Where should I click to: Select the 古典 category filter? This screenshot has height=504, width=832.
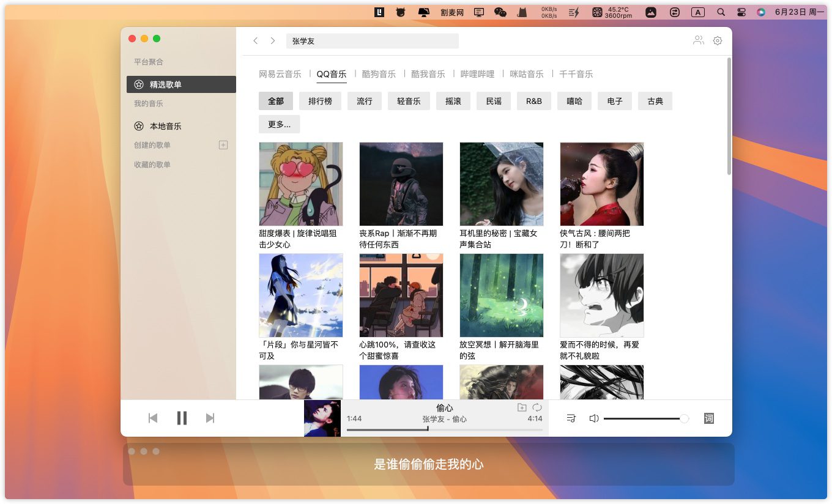(x=655, y=101)
